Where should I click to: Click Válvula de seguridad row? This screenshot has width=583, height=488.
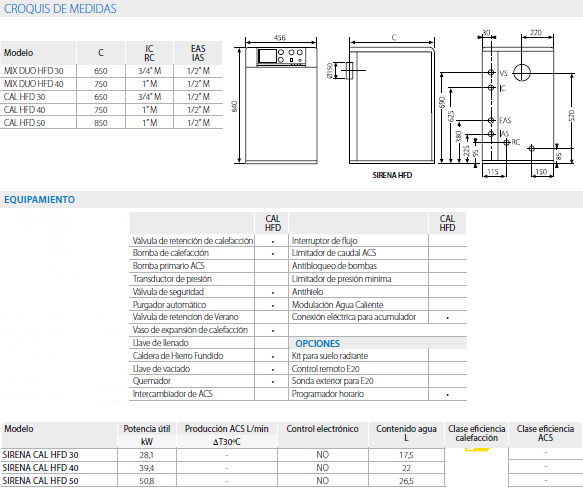coord(209,292)
